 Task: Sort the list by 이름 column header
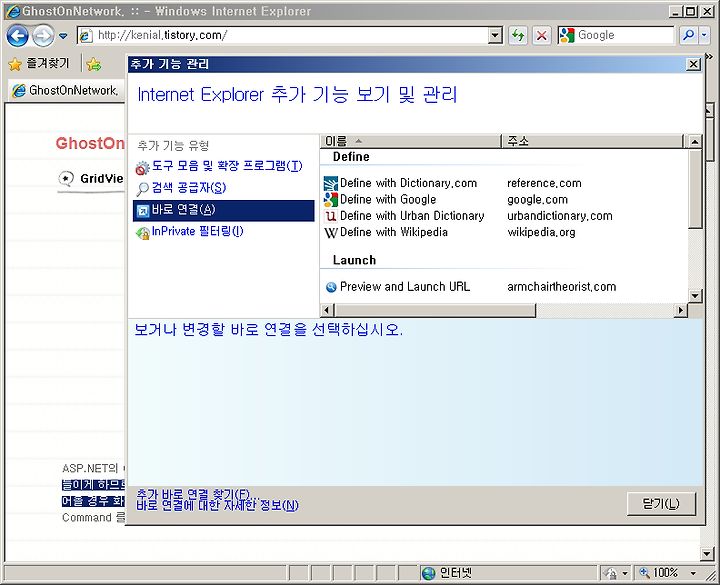tap(410, 141)
